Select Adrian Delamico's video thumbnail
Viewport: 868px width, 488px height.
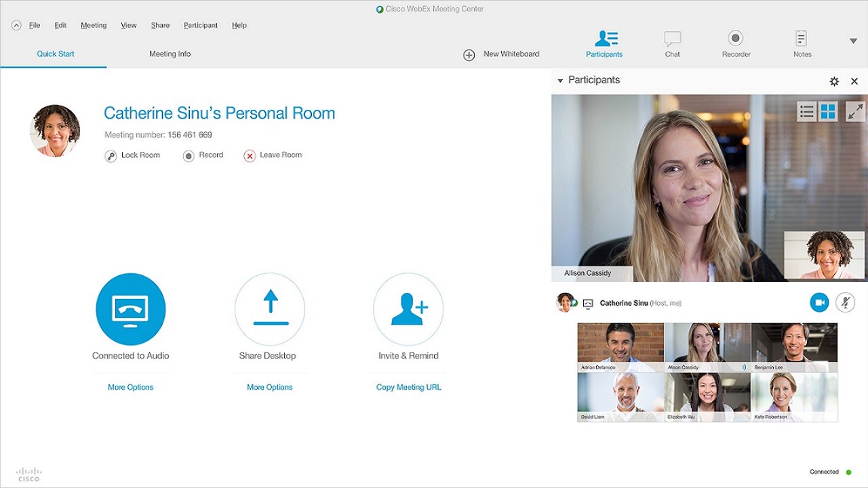620,347
